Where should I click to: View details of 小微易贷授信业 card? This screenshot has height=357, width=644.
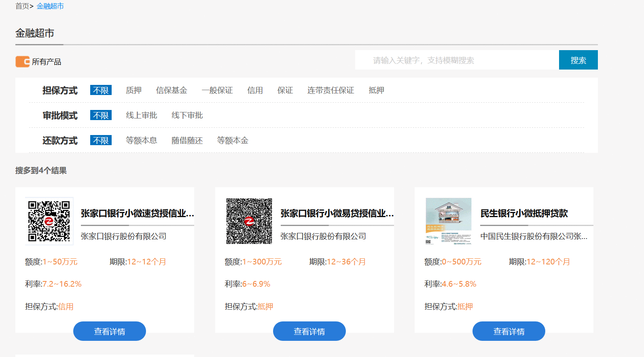click(x=309, y=331)
